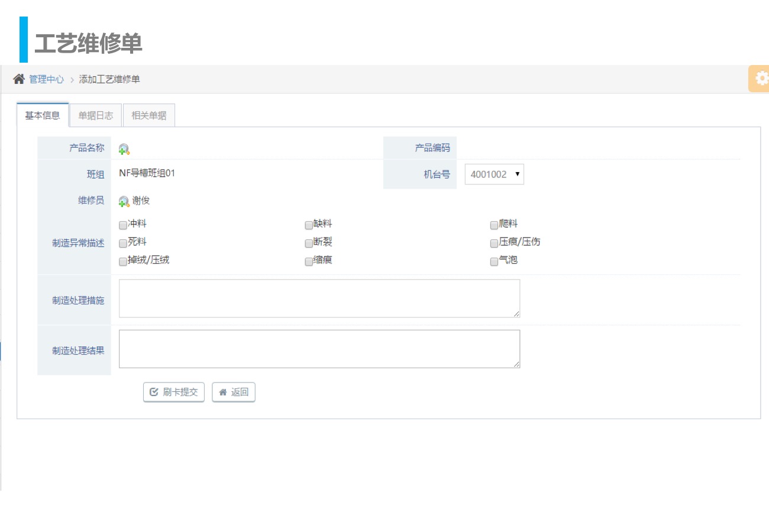Viewport: 769px width, 532px height.
Task: Click the product name lookup icon
Action: coord(124,150)
